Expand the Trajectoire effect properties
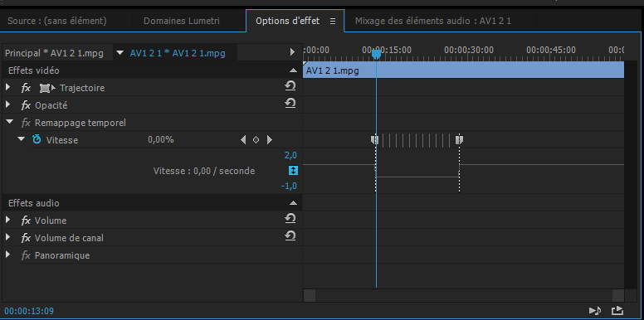Screen dimensions: 644x320 (x=7, y=87)
